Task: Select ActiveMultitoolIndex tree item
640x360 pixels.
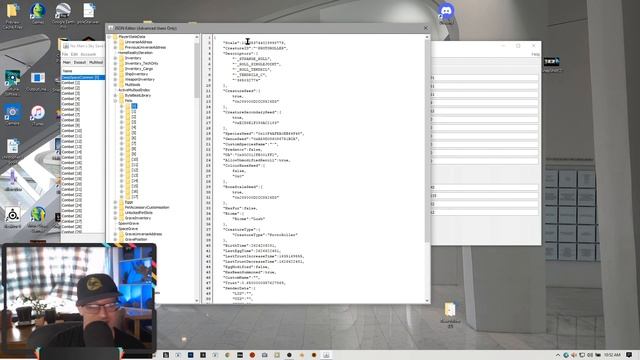Action: tap(134, 90)
